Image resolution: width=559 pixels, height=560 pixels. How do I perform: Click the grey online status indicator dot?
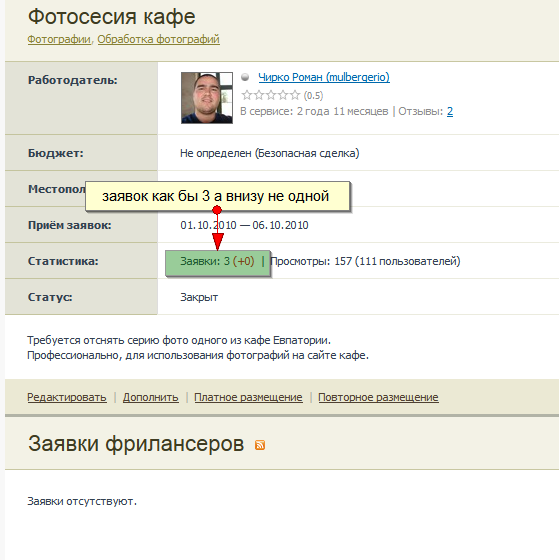click(245, 77)
